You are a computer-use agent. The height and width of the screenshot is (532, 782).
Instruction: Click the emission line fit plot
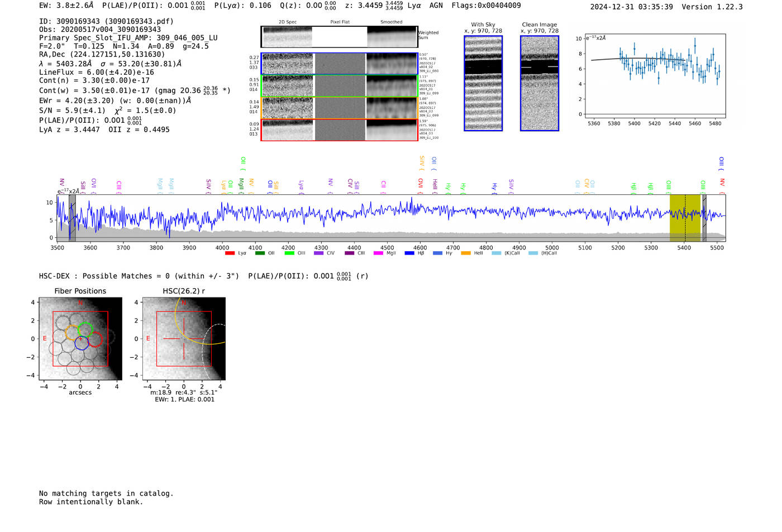(655, 76)
